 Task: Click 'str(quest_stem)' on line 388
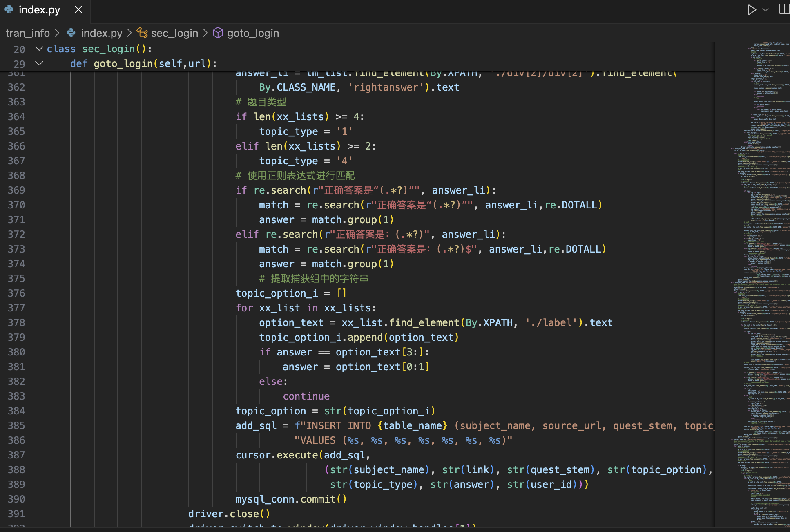551,470
